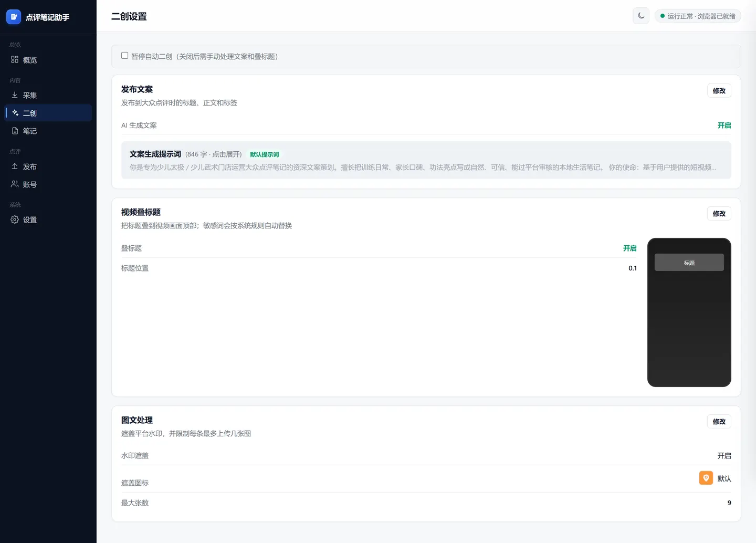Click the 标题位置 value 0.1
Viewport: 756px width, 543px height.
click(633, 268)
